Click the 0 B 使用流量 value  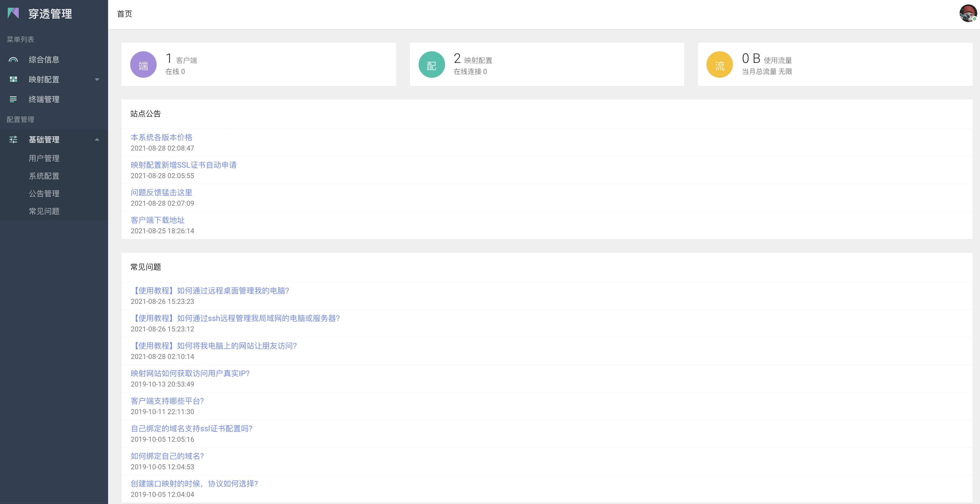(x=767, y=58)
